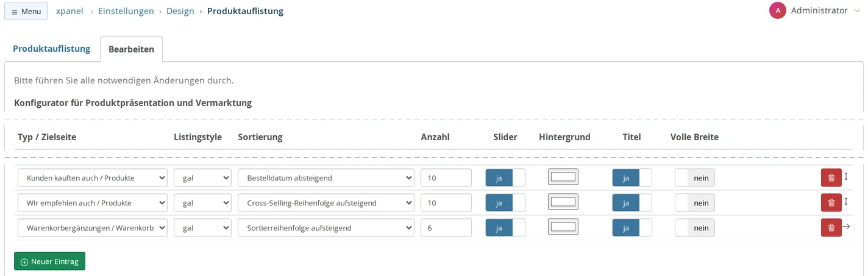Open Sortierung dropdown Bestelldatum absteigend
The height and width of the screenshot is (276, 868).
[x=326, y=178]
